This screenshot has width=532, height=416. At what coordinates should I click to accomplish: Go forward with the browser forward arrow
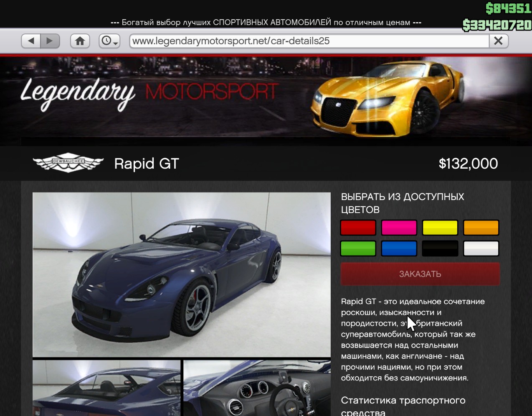50,41
